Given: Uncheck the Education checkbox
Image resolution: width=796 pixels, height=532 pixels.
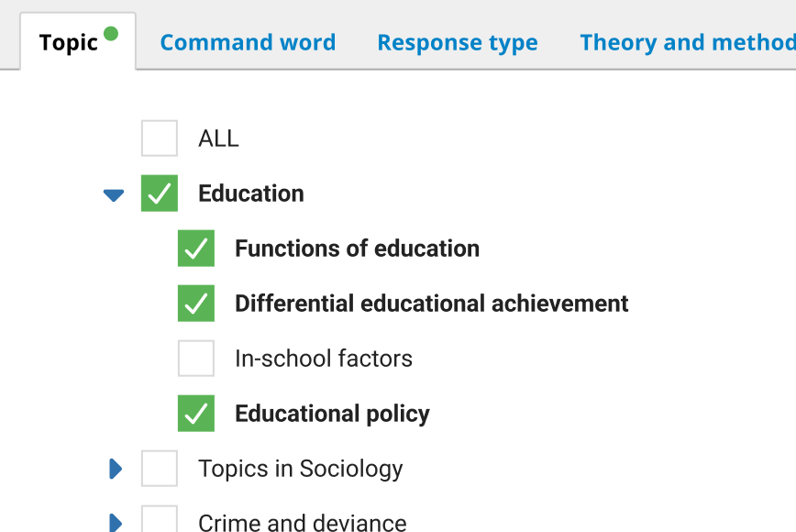Looking at the screenshot, I should click(x=160, y=194).
